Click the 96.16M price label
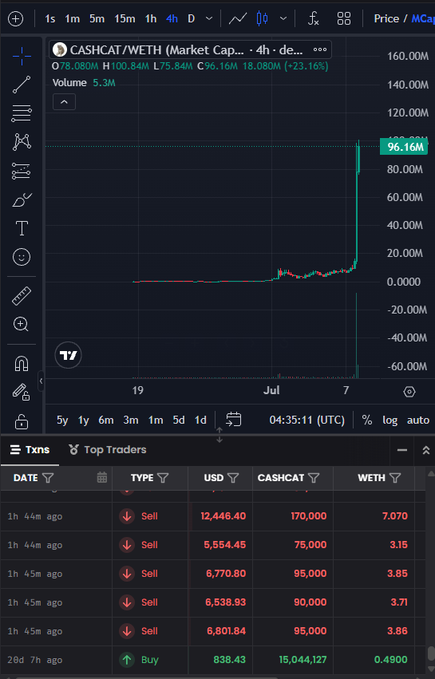Screen dimensions: 435x679 coord(404,147)
